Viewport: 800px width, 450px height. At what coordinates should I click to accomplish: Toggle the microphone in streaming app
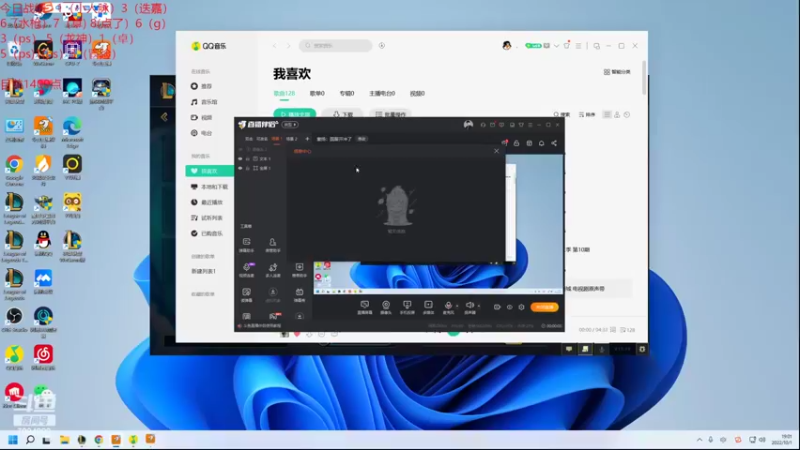[448, 307]
